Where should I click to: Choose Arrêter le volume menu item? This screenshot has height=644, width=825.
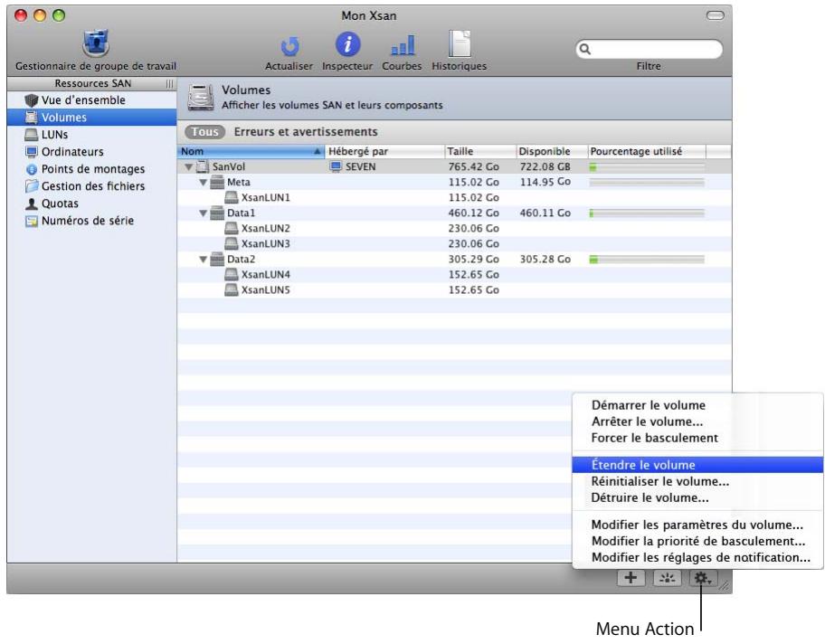tap(697, 421)
